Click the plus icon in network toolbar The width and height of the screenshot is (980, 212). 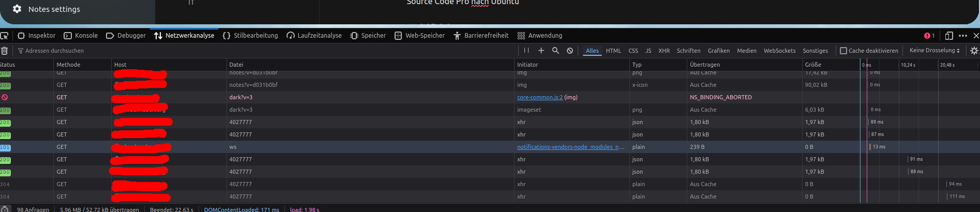(x=541, y=51)
